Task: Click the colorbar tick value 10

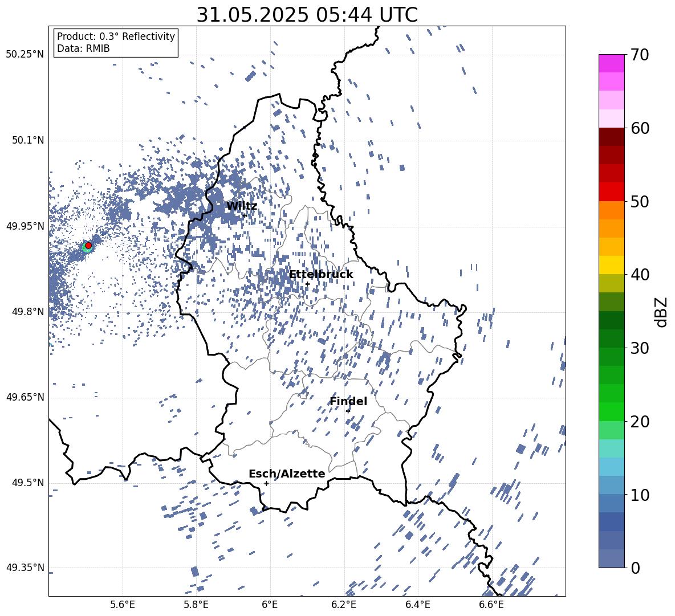Action: tap(640, 495)
